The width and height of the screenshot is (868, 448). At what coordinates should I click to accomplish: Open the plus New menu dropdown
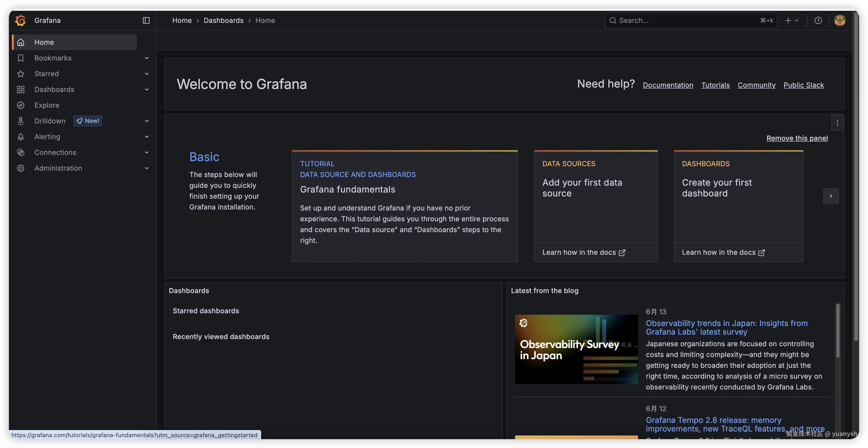pyautogui.click(x=791, y=21)
